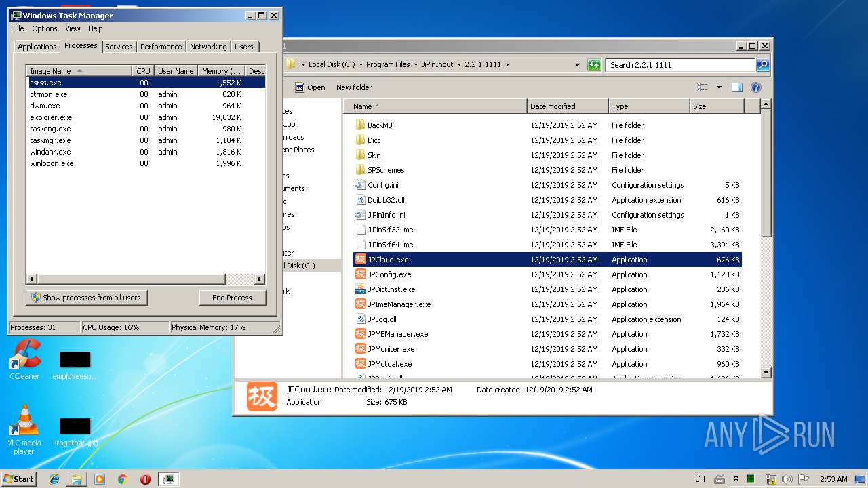Switch to the Services tab
This screenshot has width=868, height=488.
(119, 47)
